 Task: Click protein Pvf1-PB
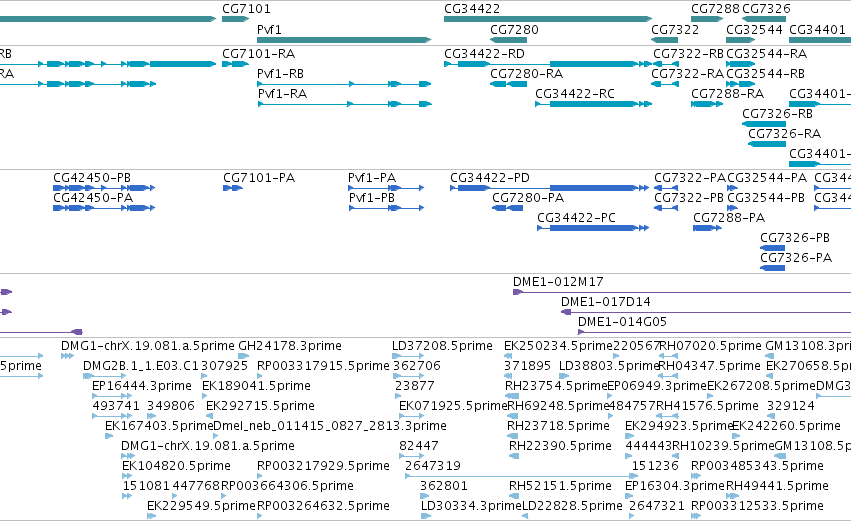tap(371, 198)
